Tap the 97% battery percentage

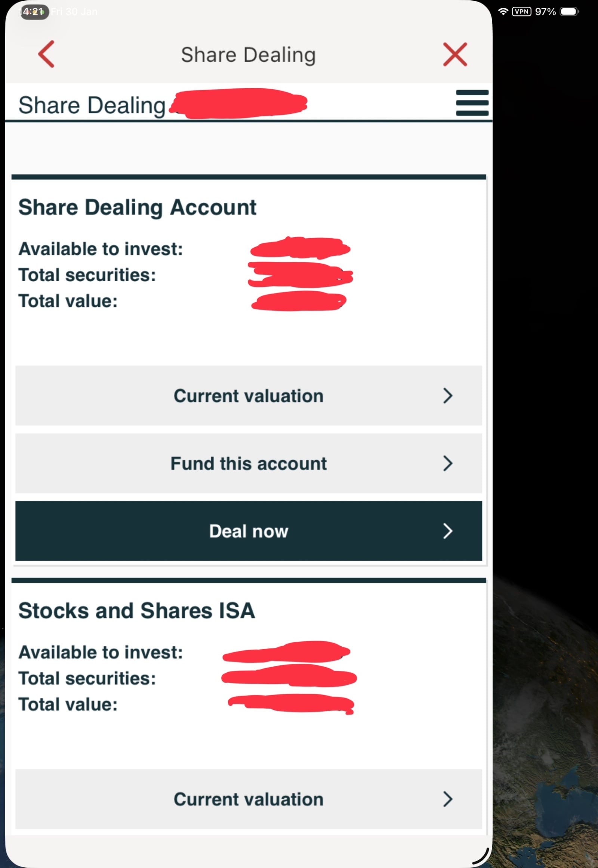(545, 12)
